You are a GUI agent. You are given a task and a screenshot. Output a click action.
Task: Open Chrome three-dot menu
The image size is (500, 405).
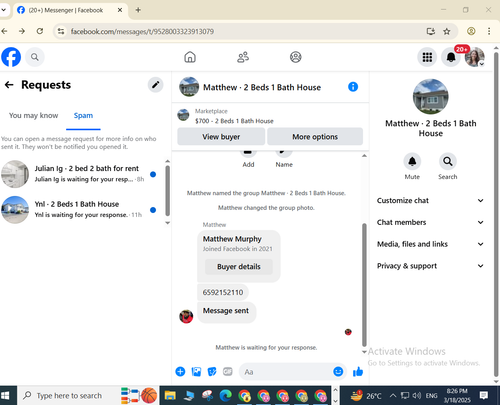click(x=489, y=31)
